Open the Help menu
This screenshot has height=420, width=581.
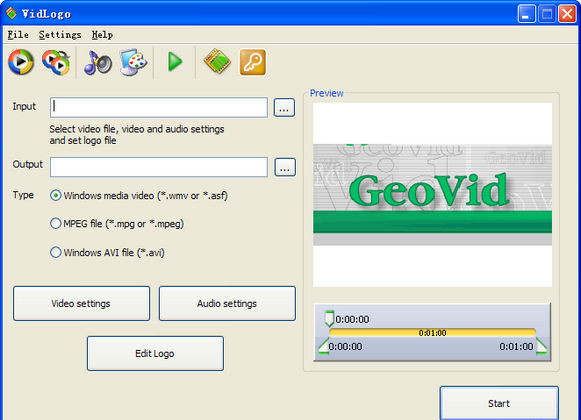[102, 35]
